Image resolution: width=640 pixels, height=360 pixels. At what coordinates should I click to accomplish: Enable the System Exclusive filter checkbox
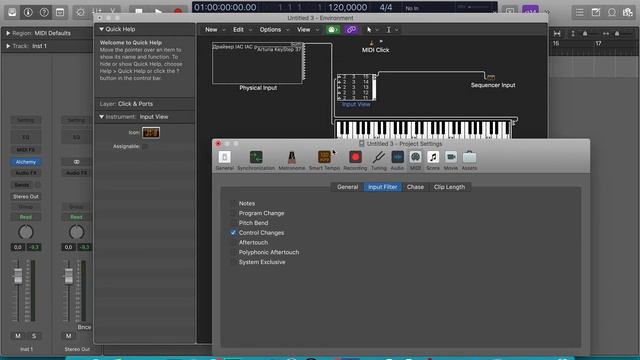233,262
